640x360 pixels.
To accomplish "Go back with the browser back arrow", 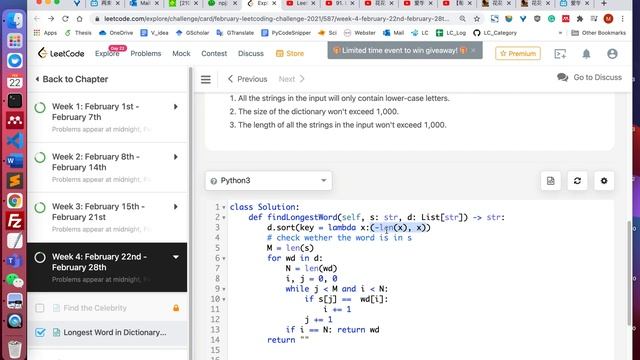I will point(37,19).
